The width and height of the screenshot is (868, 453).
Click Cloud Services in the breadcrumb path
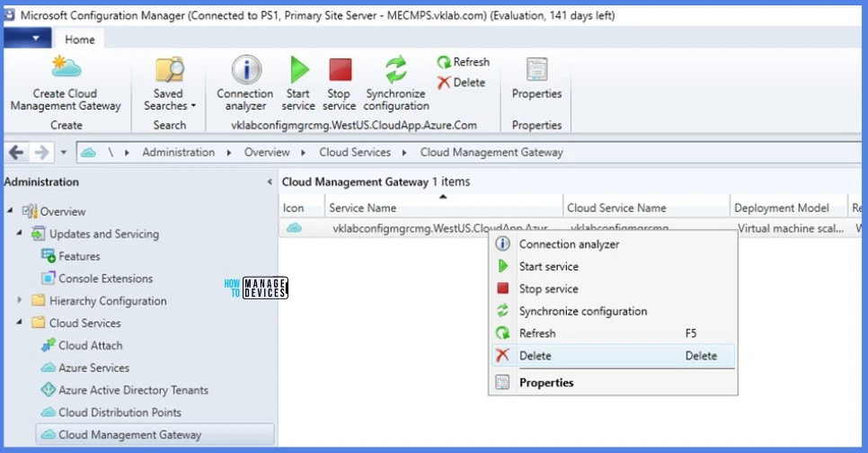pos(355,152)
